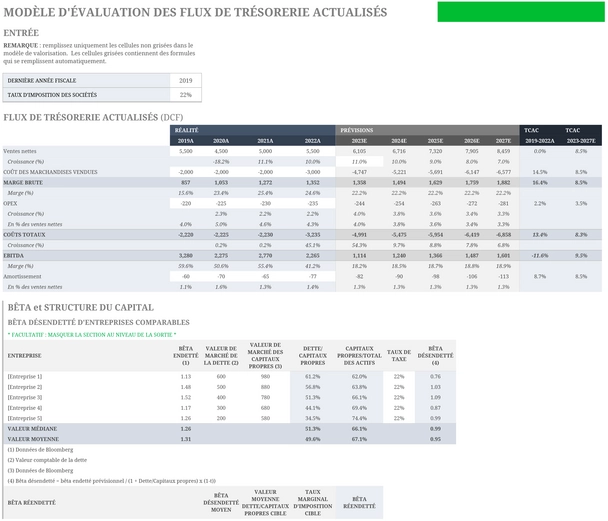The image size is (608, 521).
Task: Click the VALEUR MOYENNE row label
Action: (x=33, y=440)
